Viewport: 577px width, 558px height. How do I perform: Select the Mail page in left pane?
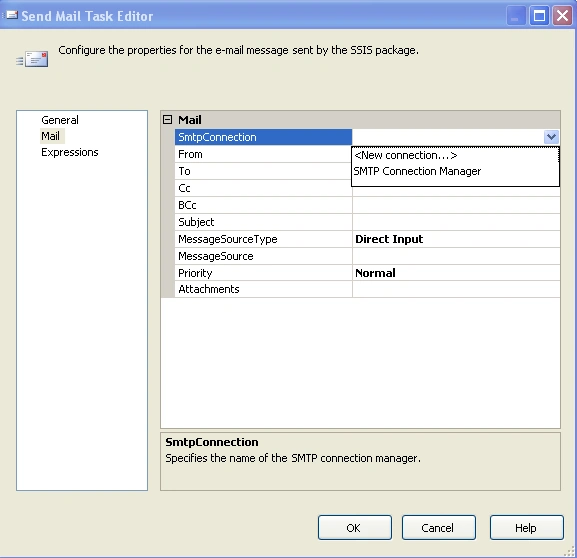[50, 136]
